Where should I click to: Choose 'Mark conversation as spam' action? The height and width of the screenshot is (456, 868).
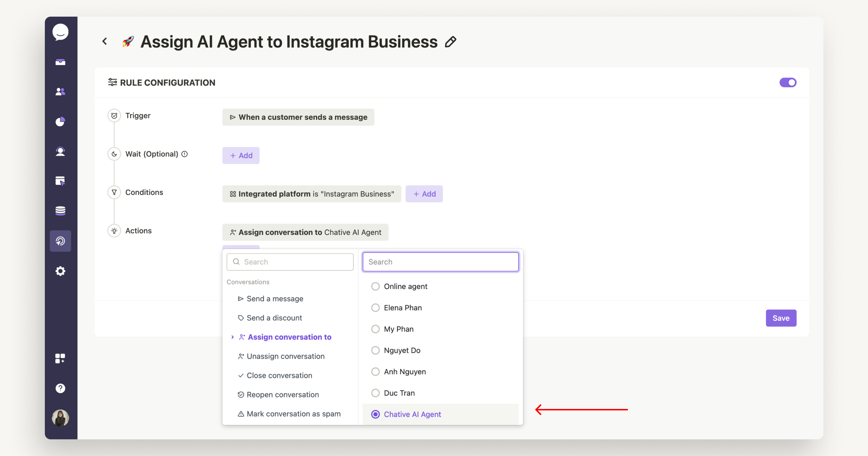click(290, 414)
